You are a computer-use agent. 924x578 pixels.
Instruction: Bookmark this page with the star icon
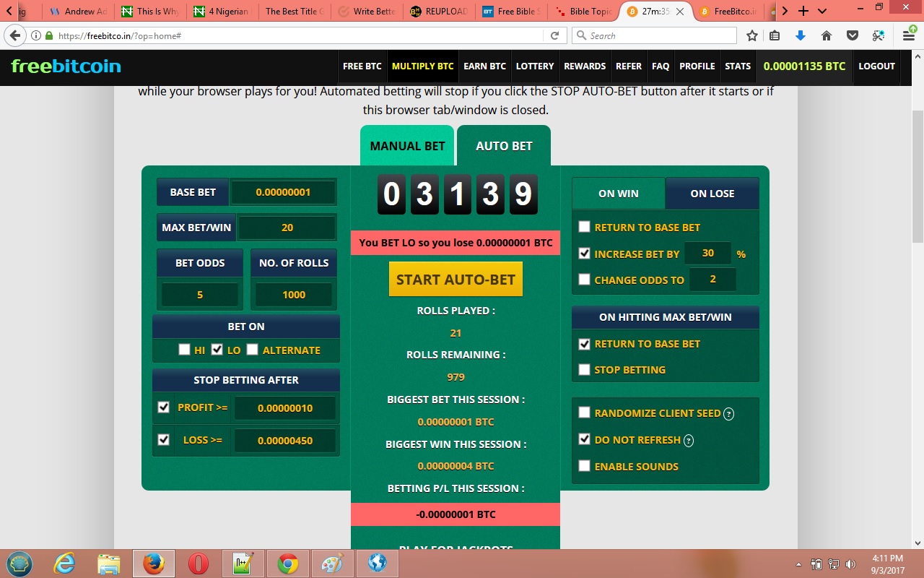pos(752,35)
